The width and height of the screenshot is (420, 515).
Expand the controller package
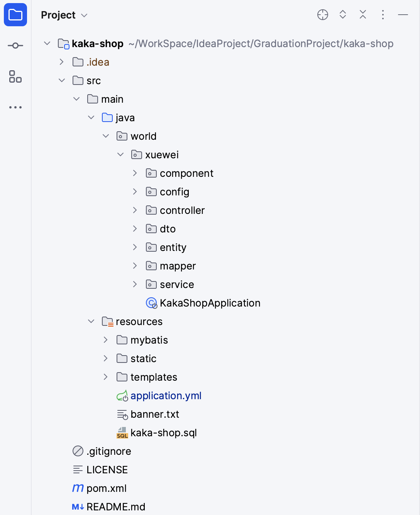[135, 210]
